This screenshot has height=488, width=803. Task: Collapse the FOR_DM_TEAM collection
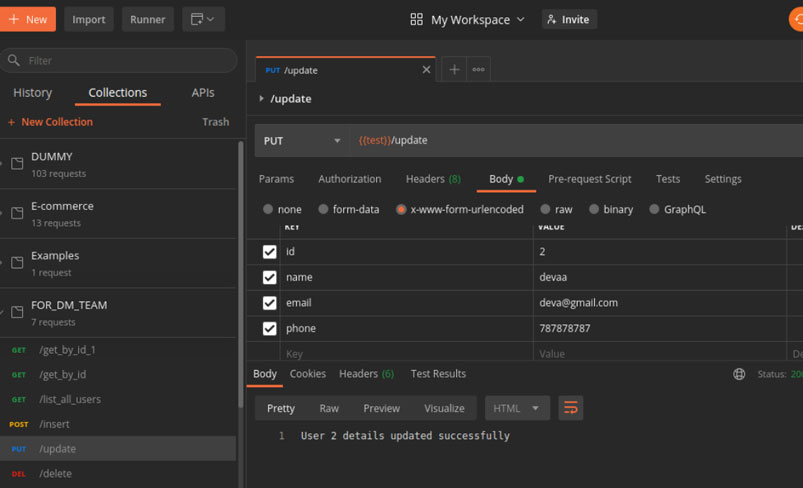pos(2,312)
